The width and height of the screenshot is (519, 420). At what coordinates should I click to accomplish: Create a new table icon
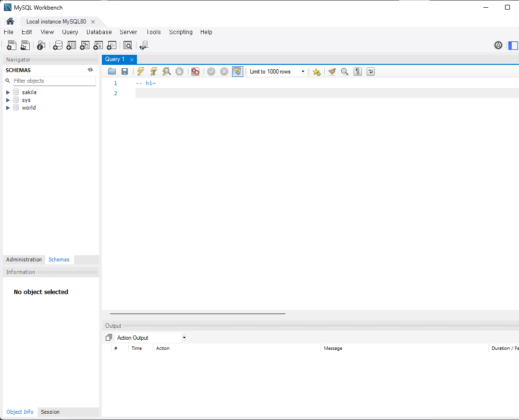coord(71,45)
